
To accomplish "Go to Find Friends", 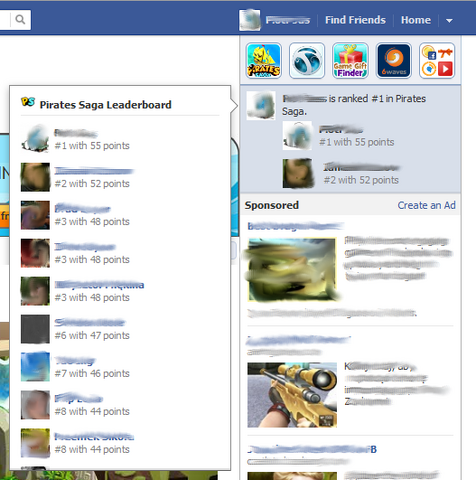I will (x=355, y=20).
